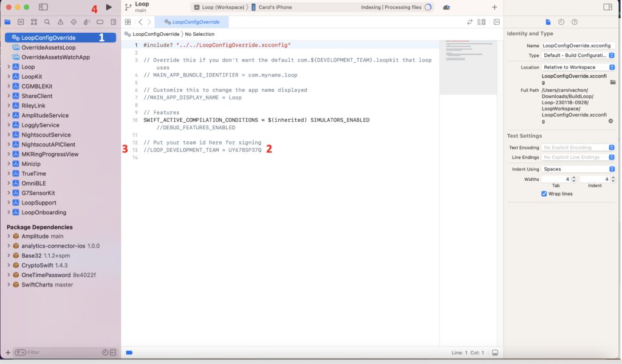Open the Report navigator
The height and width of the screenshot is (364, 622).
(113, 22)
